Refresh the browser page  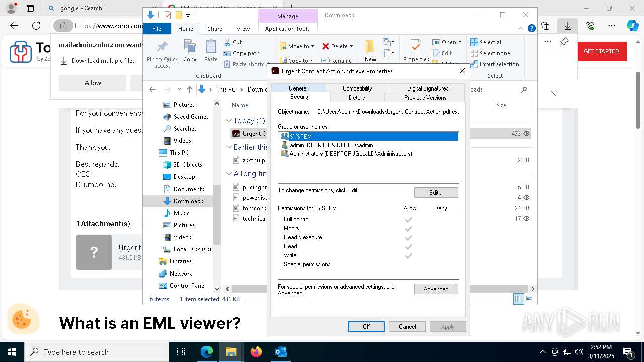tap(36, 26)
